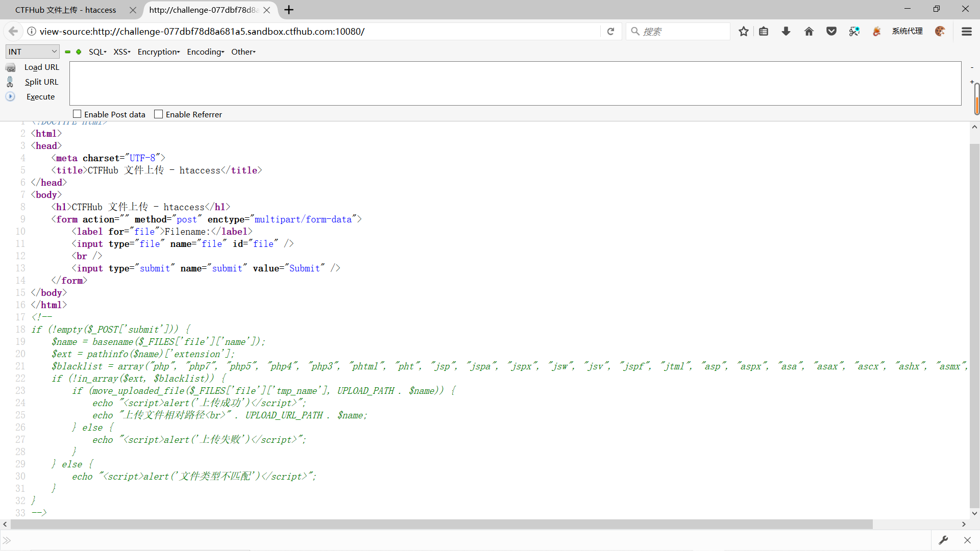Switch to CTFHub 文件上传 tab
980x551 pixels.
click(x=66, y=10)
